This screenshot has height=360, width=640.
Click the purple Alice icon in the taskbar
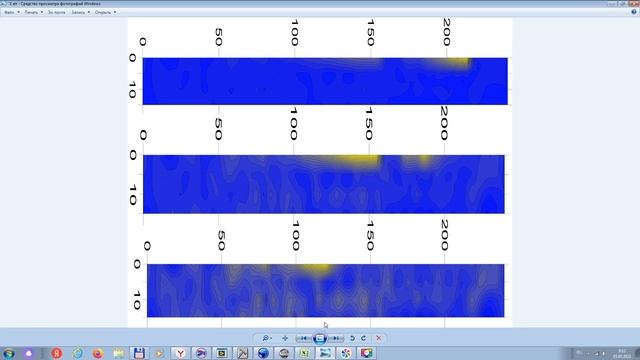29,353
